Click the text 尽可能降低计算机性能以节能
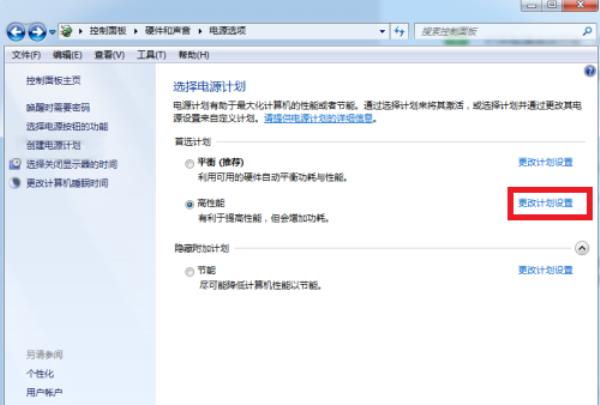Viewport: 600px width, 405px height. tap(260, 285)
